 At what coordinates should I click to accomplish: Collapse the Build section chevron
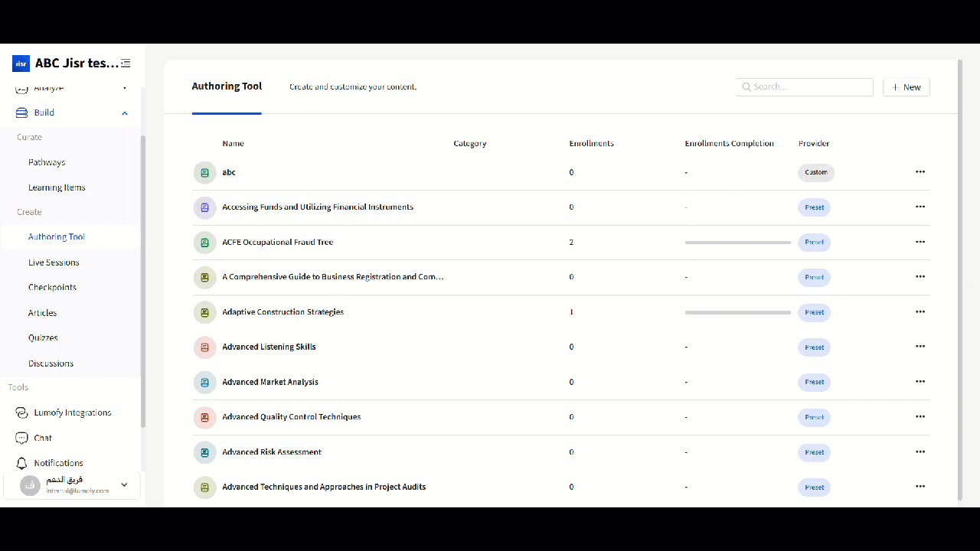point(124,113)
